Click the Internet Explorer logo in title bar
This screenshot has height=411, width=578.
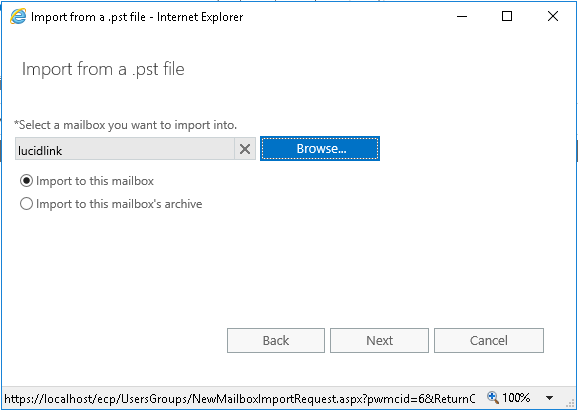click(x=18, y=17)
